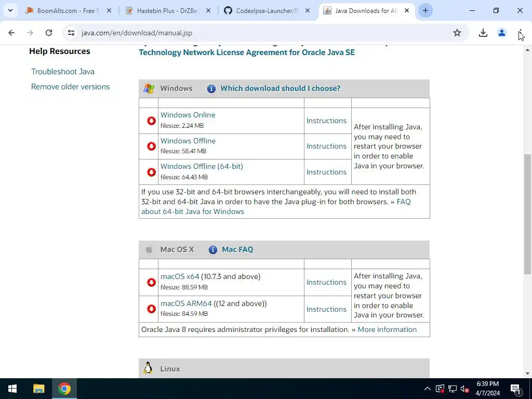Image resolution: width=532 pixels, height=399 pixels.
Task: Open the Technology Network License Agreement link
Action: (247, 52)
